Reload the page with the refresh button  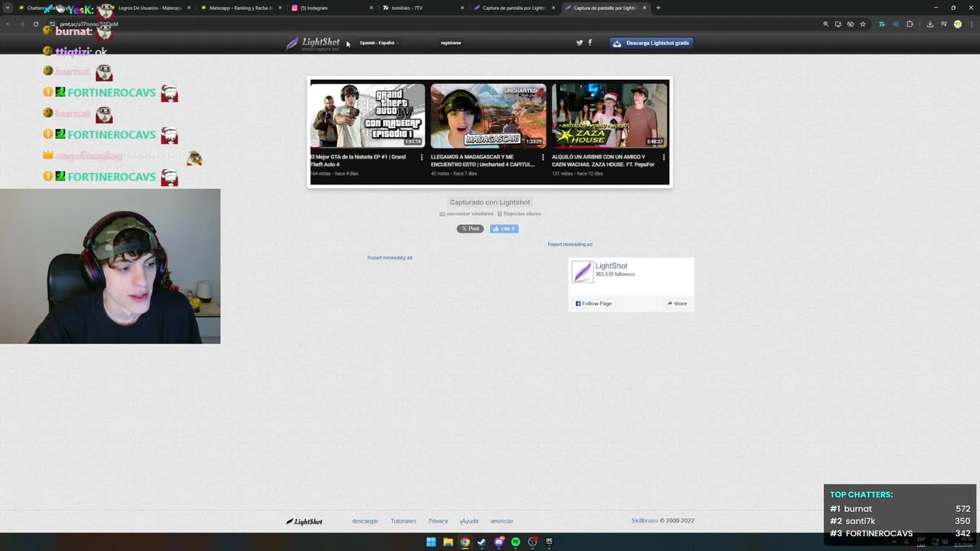[35, 24]
